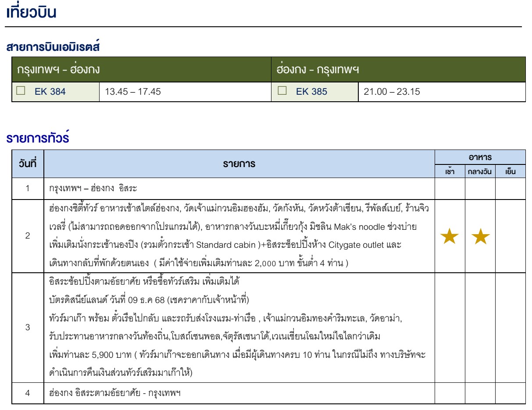
Task: Click the เช้า meal sub-header
Action: coord(450,172)
